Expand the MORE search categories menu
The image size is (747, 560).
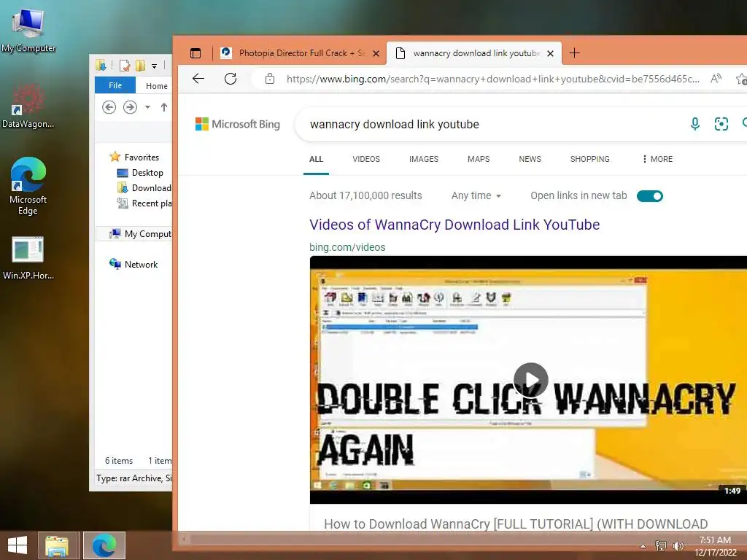[657, 159]
